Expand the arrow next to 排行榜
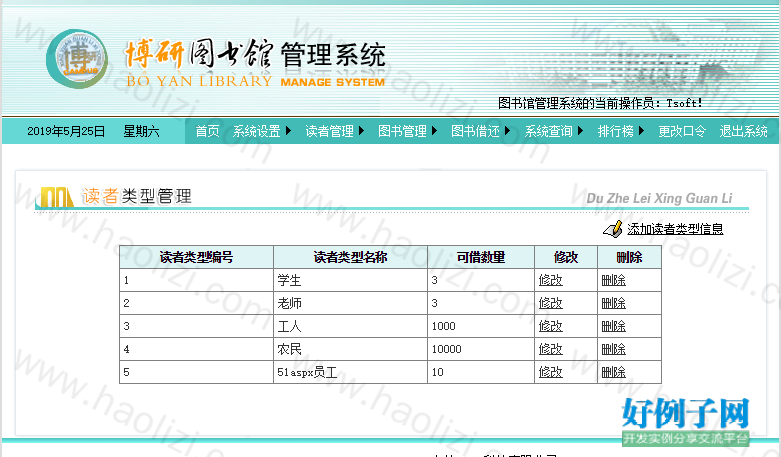Image resolution: width=781 pixels, height=457 pixels. coord(642,131)
